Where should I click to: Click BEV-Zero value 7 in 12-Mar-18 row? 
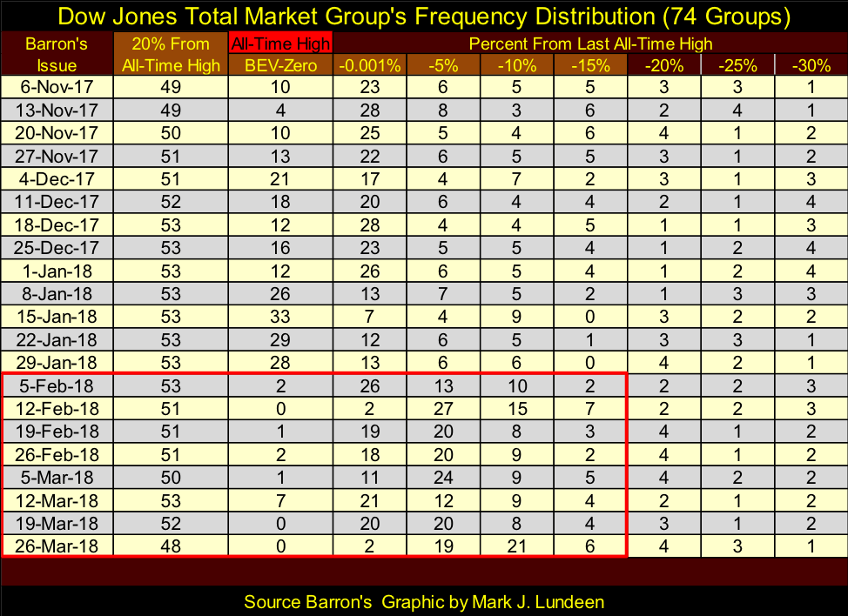click(x=280, y=500)
